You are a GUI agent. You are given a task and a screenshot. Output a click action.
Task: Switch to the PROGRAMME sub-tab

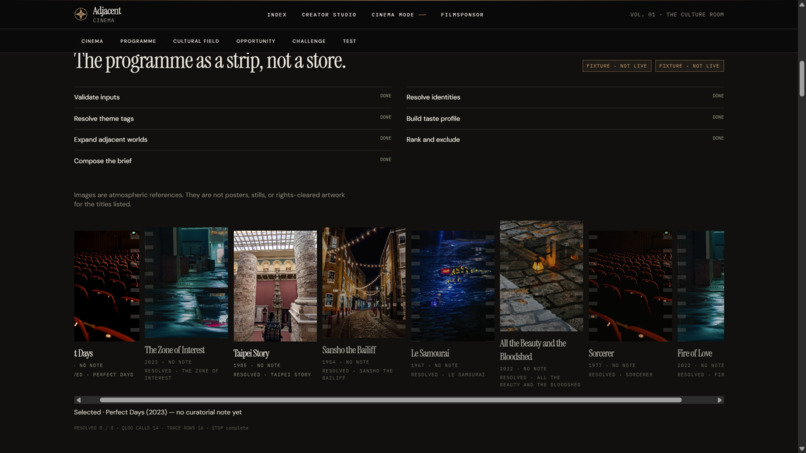click(138, 41)
